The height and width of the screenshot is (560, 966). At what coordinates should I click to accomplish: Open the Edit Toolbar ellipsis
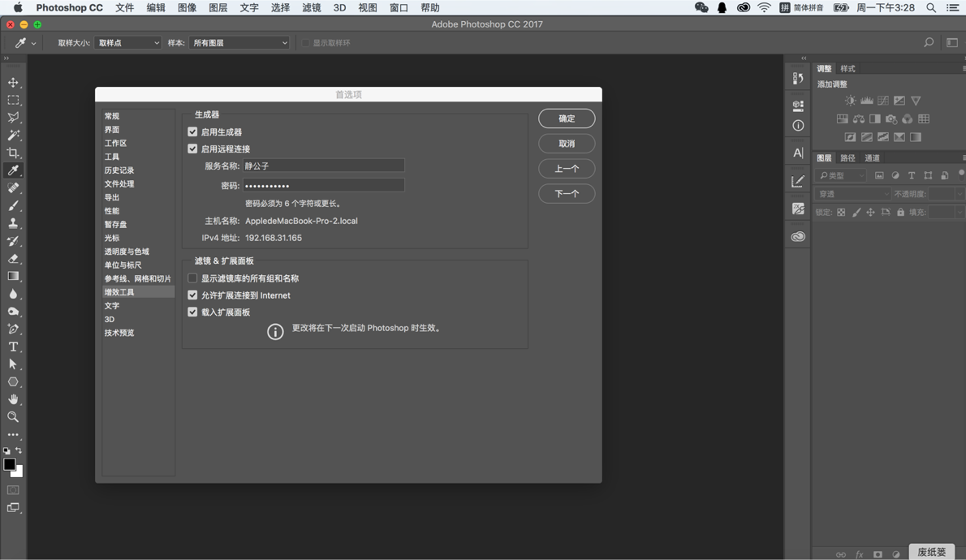click(13, 435)
